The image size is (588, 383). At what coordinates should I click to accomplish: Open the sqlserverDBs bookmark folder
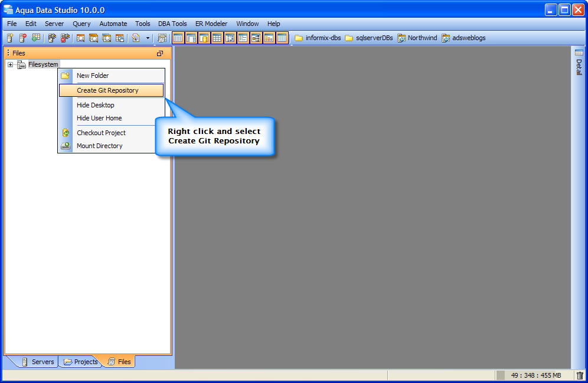pyautogui.click(x=369, y=38)
